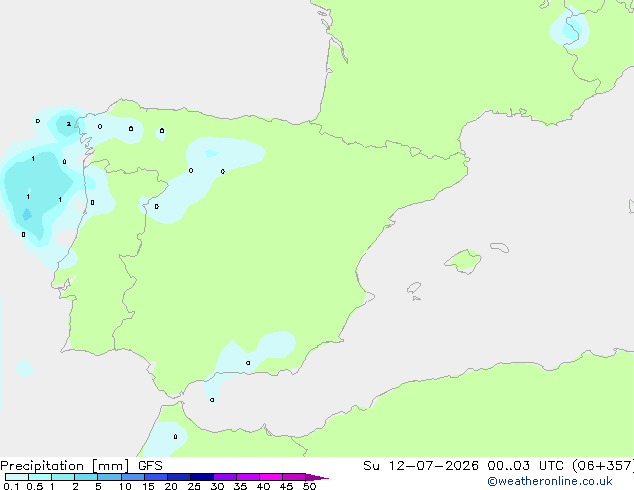Select the '[mm]' unit label
The height and width of the screenshot is (490, 634).
coord(110,466)
